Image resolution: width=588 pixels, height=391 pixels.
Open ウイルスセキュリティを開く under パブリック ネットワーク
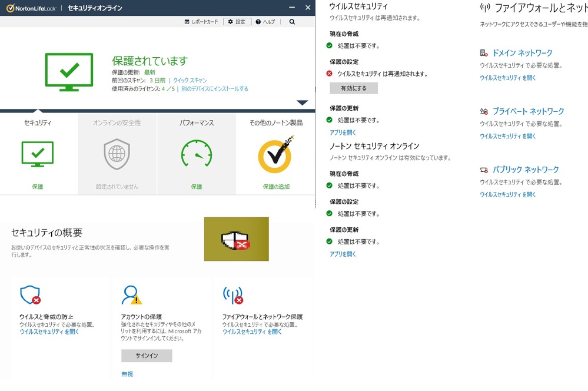click(x=508, y=194)
